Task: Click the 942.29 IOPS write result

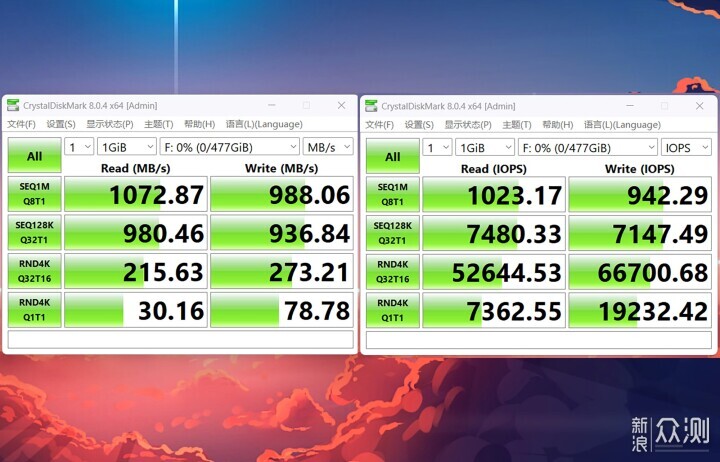Action: click(640, 194)
